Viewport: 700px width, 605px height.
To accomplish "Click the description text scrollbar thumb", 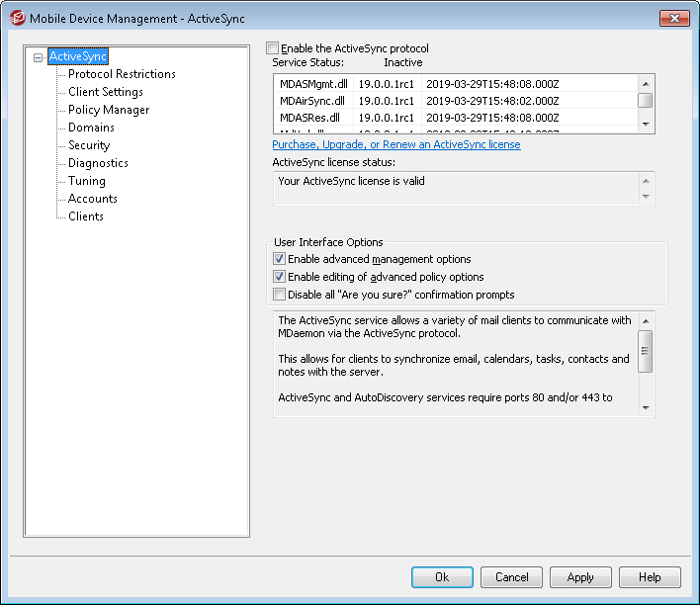I will (646, 351).
